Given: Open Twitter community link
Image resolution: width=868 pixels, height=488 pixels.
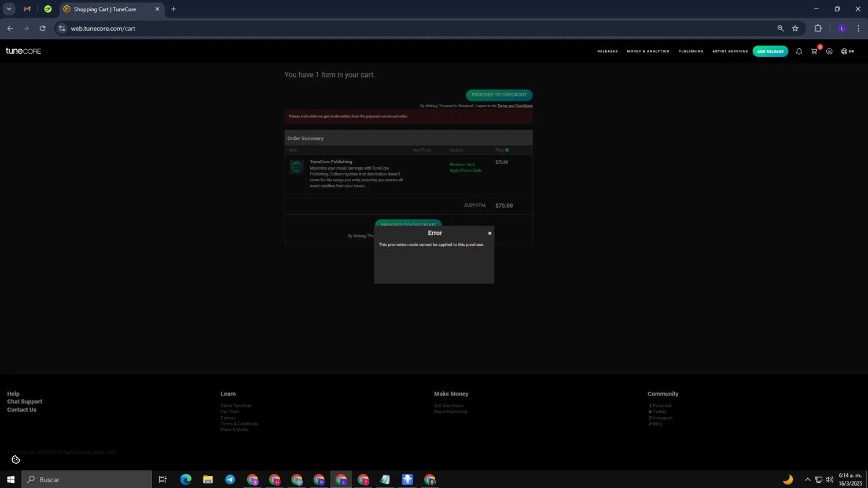Looking at the screenshot, I should click(659, 412).
